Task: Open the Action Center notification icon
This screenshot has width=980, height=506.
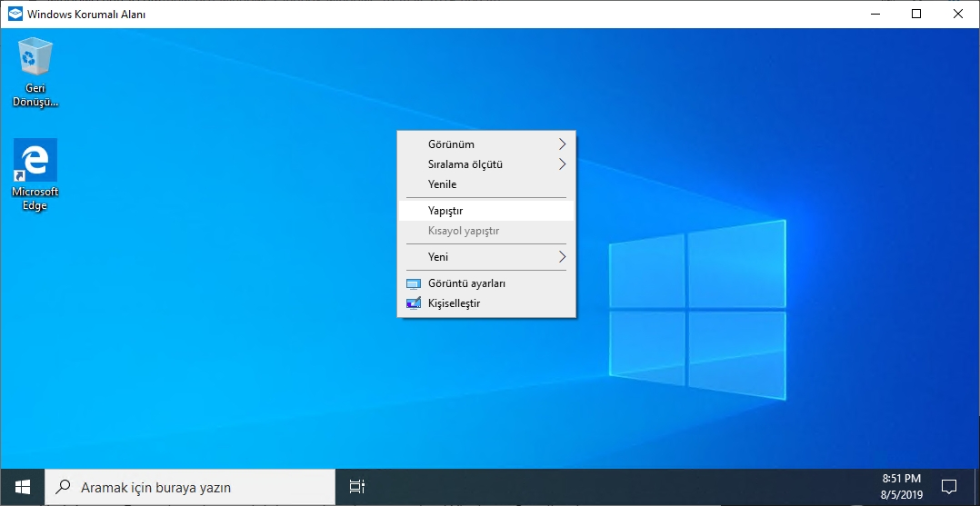Action: (x=949, y=487)
